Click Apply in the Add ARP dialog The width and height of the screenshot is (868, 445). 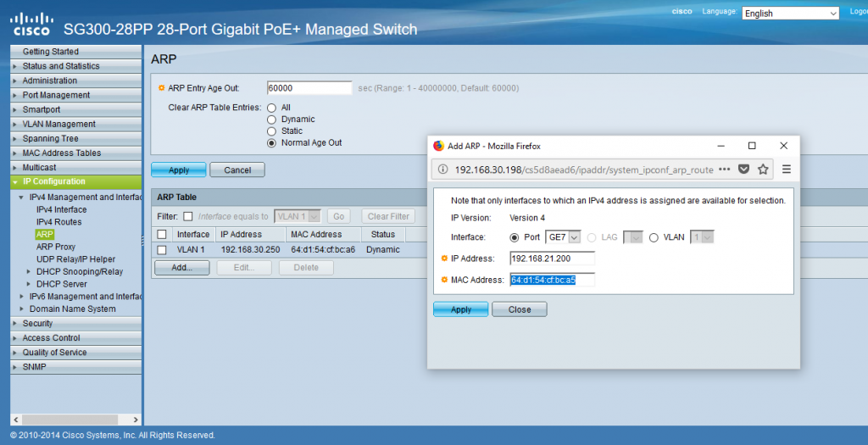461,309
